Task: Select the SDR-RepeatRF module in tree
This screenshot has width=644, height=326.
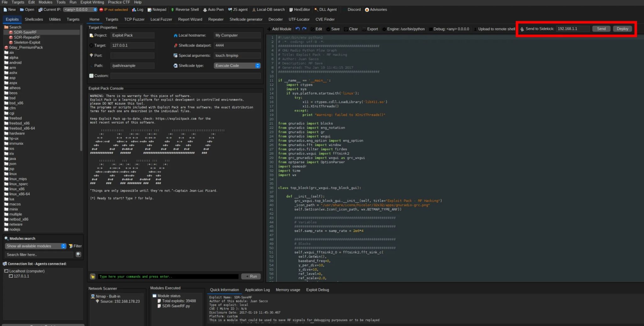Action: pyautogui.click(x=27, y=37)
